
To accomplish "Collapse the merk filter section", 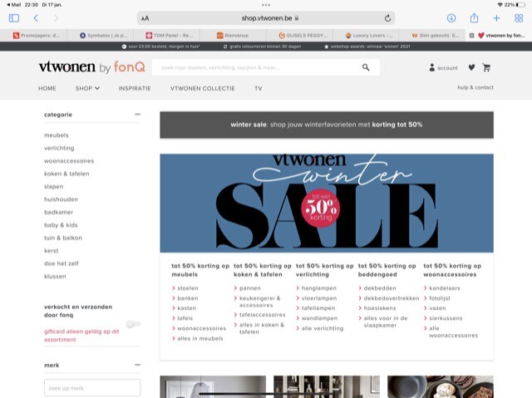I will 137,365.
